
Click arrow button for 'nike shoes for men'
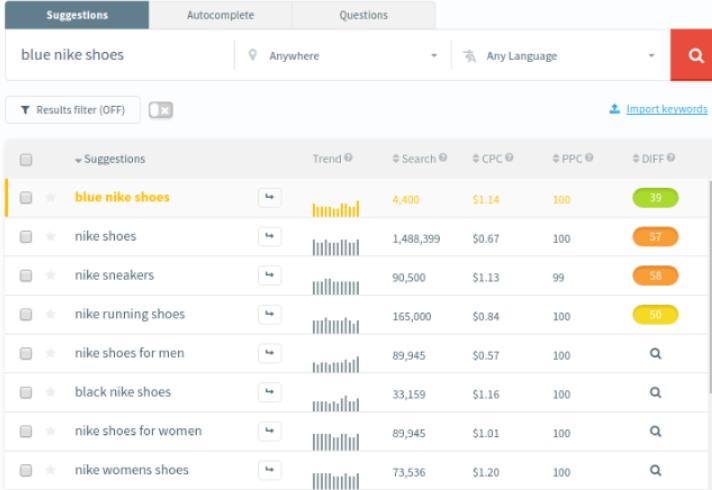pos(270,353)
